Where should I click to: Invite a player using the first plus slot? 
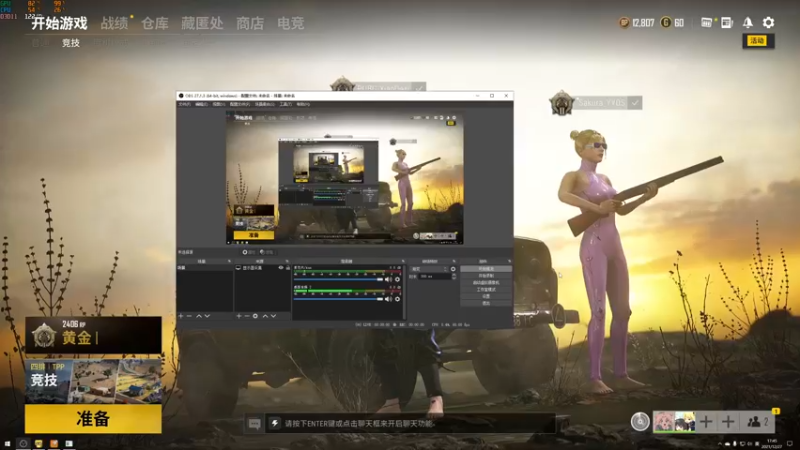(x=706, y=422)
